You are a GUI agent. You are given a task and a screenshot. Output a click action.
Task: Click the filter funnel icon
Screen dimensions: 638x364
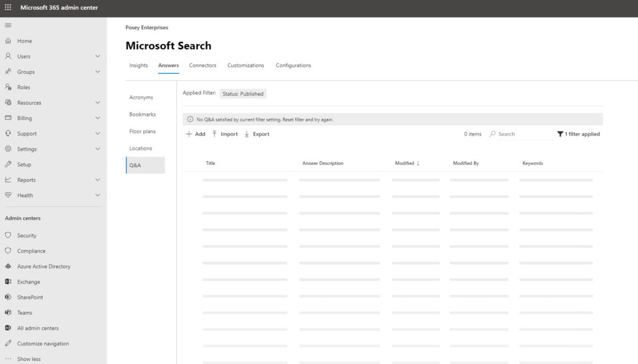(x=560, y=134)
